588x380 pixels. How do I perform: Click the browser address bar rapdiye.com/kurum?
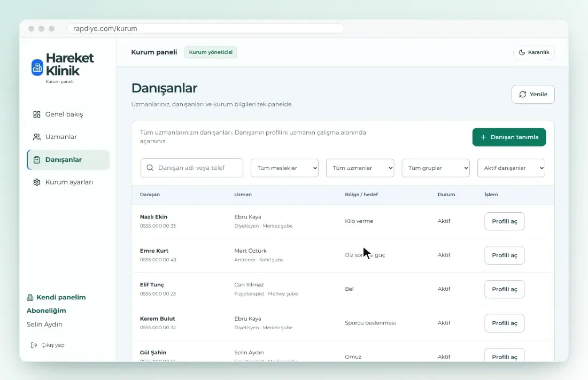point(205,28)
